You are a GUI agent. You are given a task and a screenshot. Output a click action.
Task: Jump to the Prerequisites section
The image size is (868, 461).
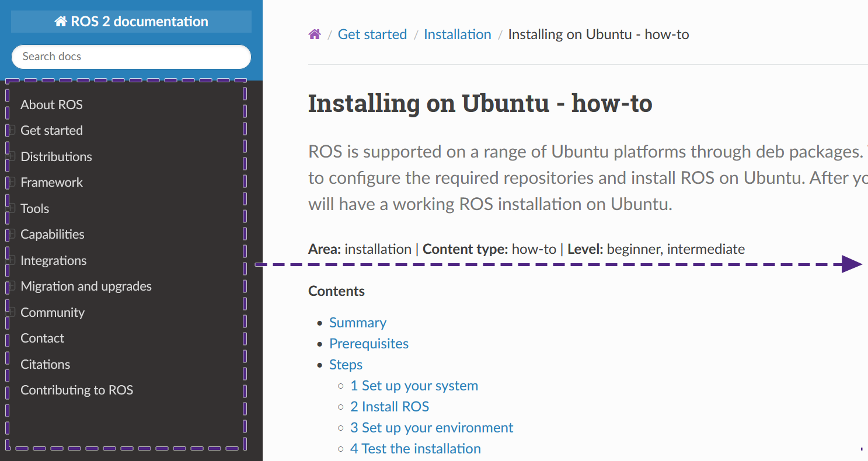369,344
